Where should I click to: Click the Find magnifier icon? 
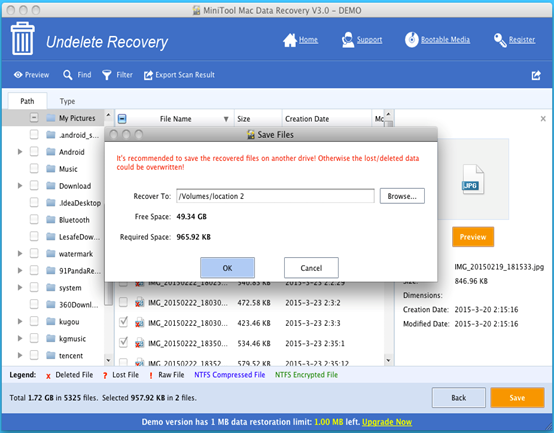(67, 75)
